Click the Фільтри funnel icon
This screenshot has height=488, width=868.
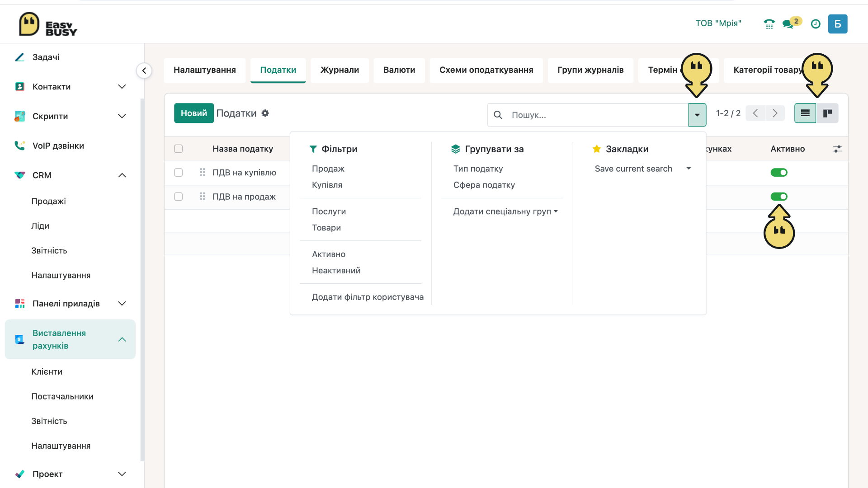click(313, 149)
